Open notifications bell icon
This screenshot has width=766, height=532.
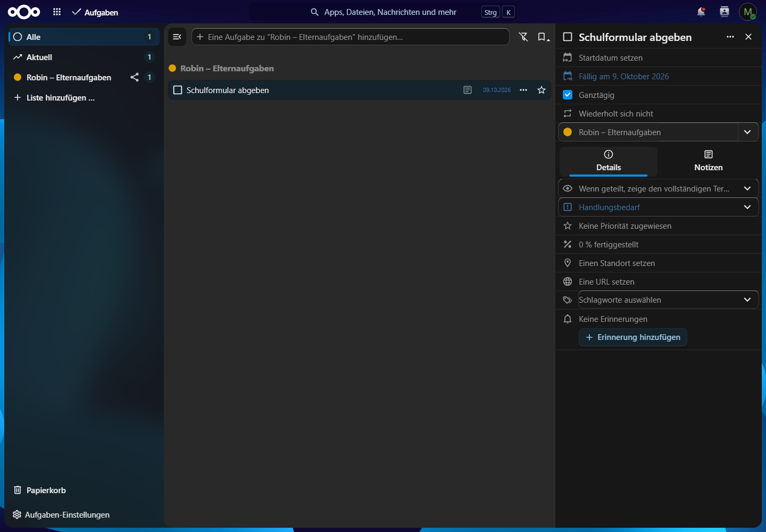point(701,12)
